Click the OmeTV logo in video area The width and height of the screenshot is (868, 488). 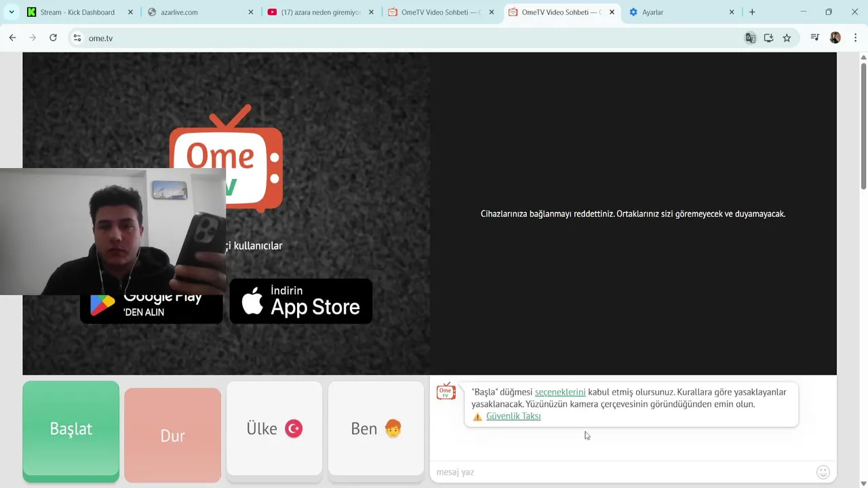[x=226, y=157]
